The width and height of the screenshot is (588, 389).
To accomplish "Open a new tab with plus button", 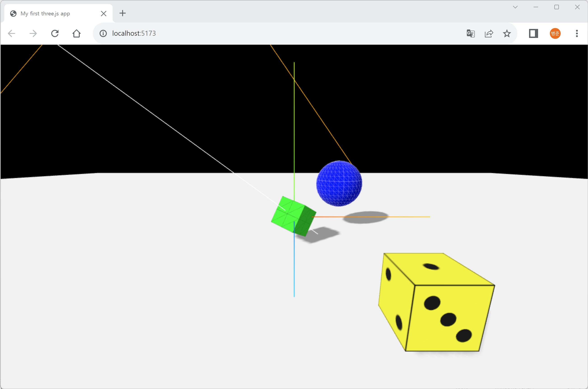I will [x=123, y=13].
